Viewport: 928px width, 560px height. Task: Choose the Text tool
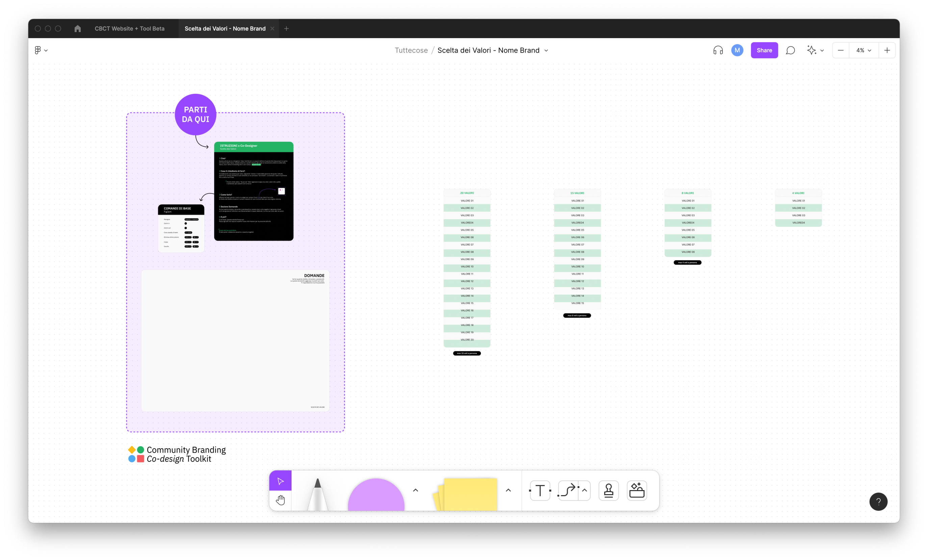tap(540, 490)
